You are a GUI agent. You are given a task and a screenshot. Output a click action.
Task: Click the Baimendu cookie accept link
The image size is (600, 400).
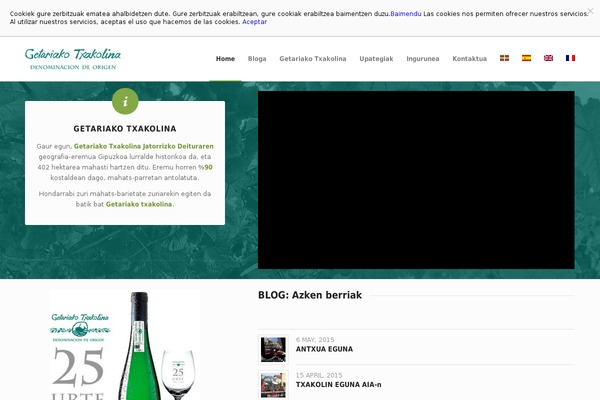tap(406, 14)
